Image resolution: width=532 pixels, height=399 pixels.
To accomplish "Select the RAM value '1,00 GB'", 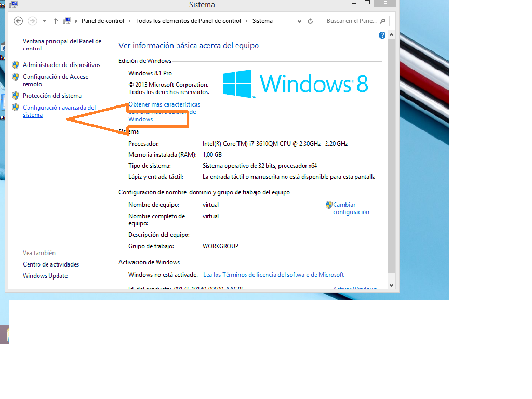I will point(212,155).
